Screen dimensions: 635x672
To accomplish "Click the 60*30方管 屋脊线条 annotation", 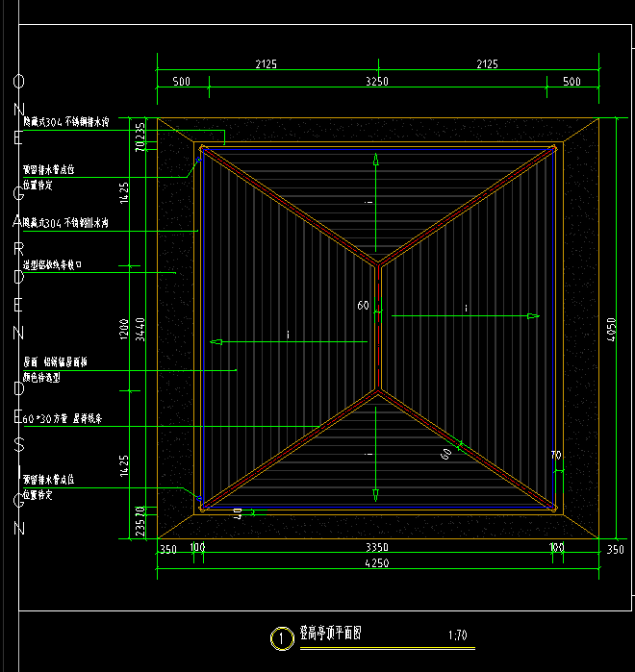I will point(63,419).
